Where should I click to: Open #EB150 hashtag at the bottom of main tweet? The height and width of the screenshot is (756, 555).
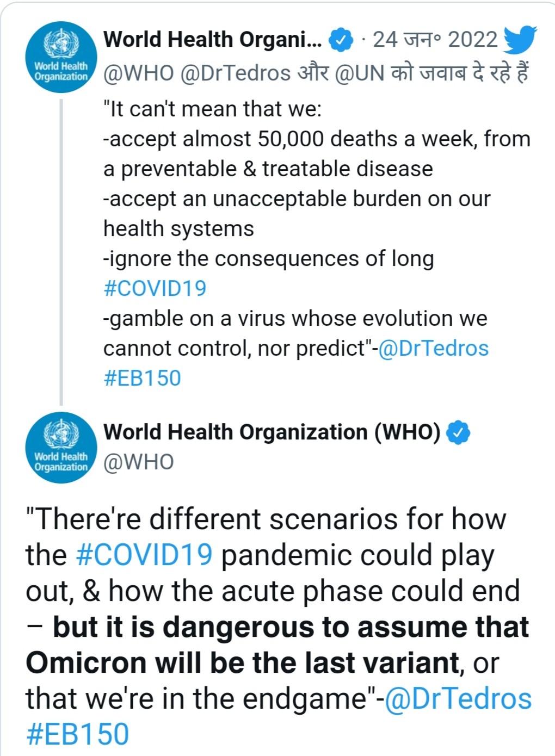(77, 734)
